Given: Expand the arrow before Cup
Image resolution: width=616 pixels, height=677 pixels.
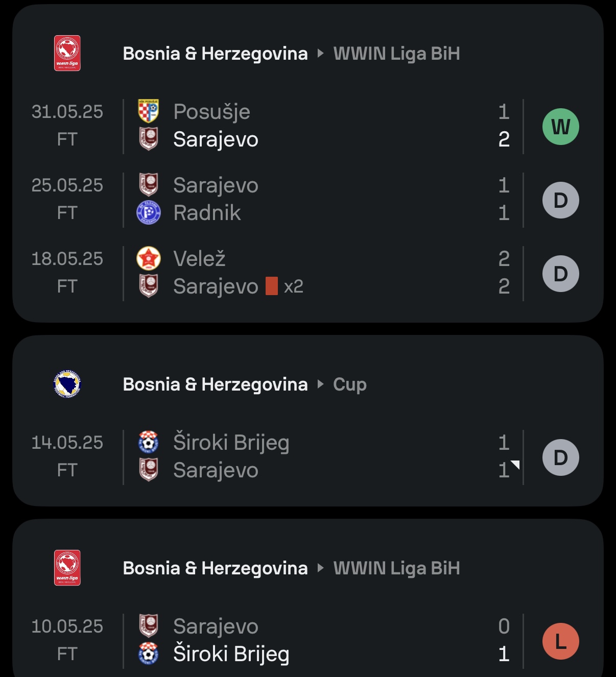Looking at the screenshot, I should 321,384.
